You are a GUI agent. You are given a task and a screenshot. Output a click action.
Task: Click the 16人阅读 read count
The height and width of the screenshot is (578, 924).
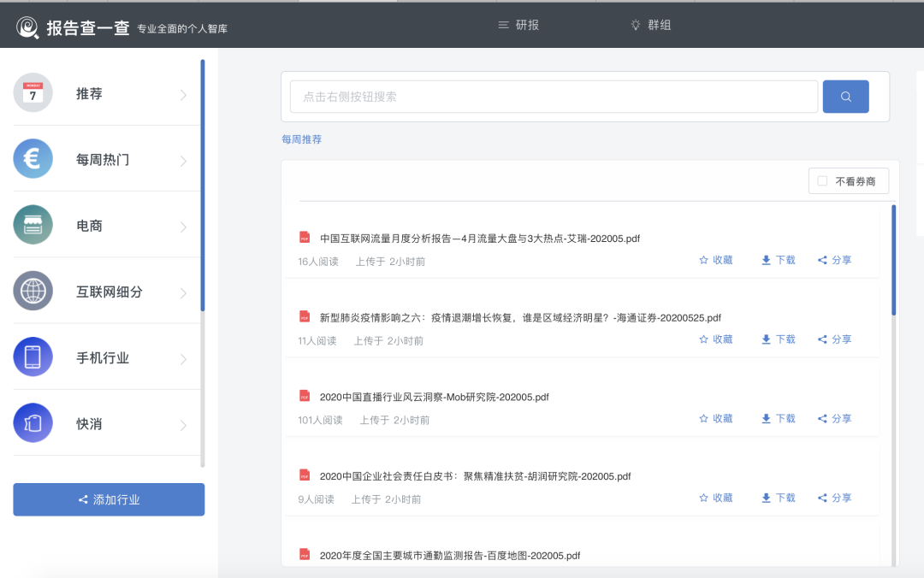pos(318,262)
